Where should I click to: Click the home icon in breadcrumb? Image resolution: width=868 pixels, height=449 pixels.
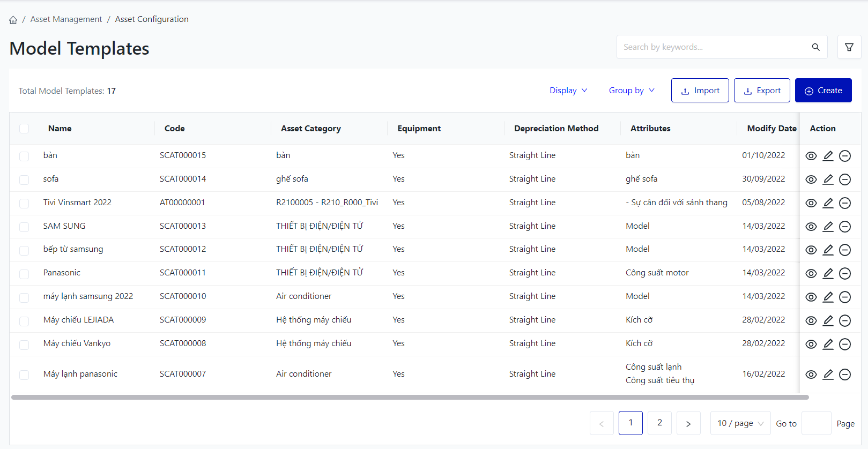[13, 20]
